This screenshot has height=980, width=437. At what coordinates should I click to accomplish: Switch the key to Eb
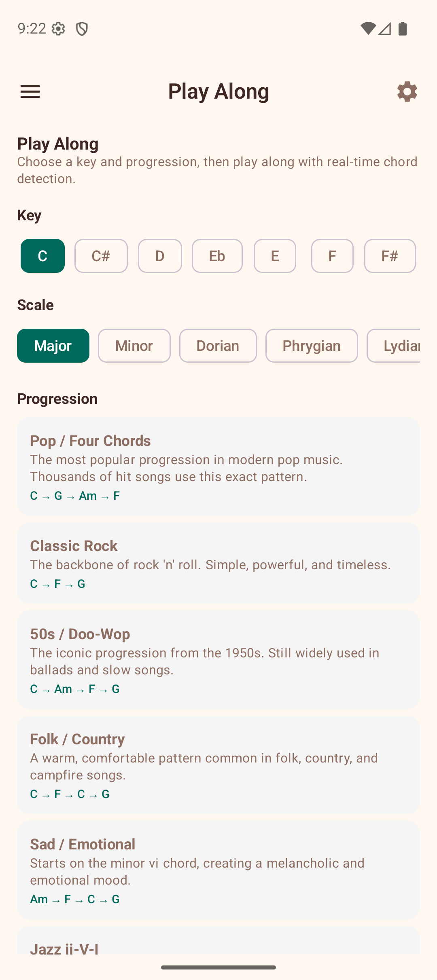pos(217,256)
